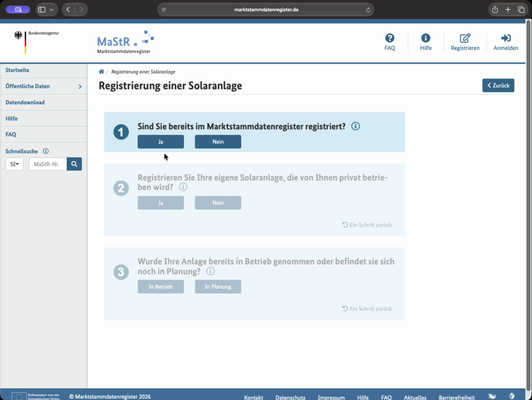Answer Nein to question 1

[x=218, y=141]
